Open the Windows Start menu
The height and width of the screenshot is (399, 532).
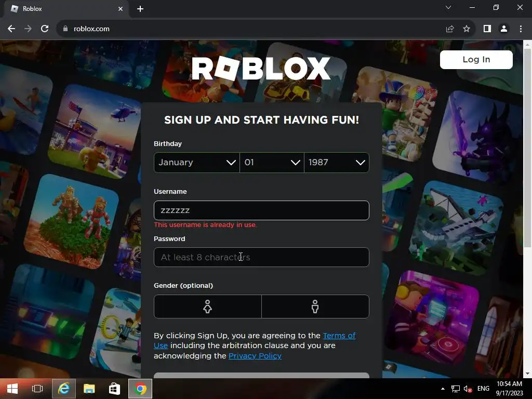point(12,389)
